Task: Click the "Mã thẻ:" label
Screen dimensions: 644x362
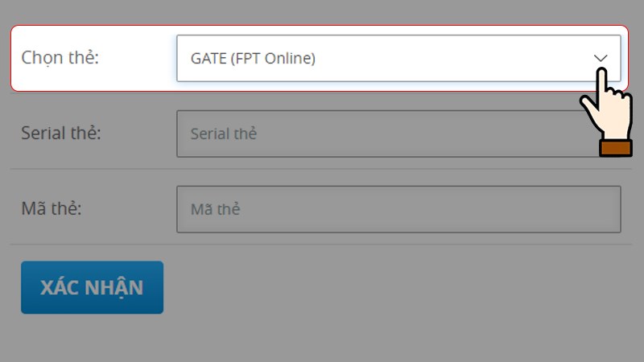Action: click(x=52, y=208)
